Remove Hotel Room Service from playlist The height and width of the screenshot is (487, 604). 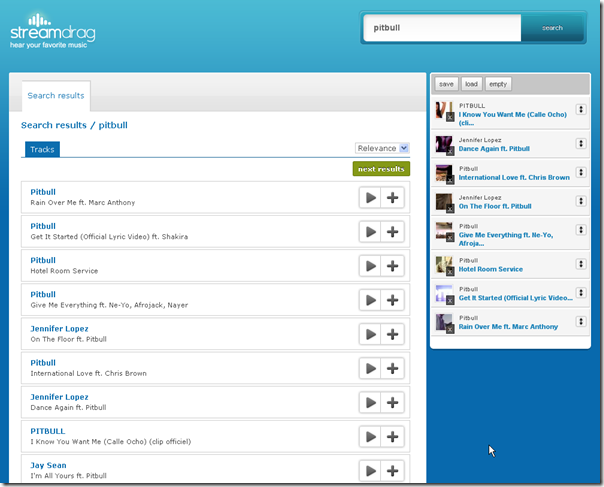[450, 272]
